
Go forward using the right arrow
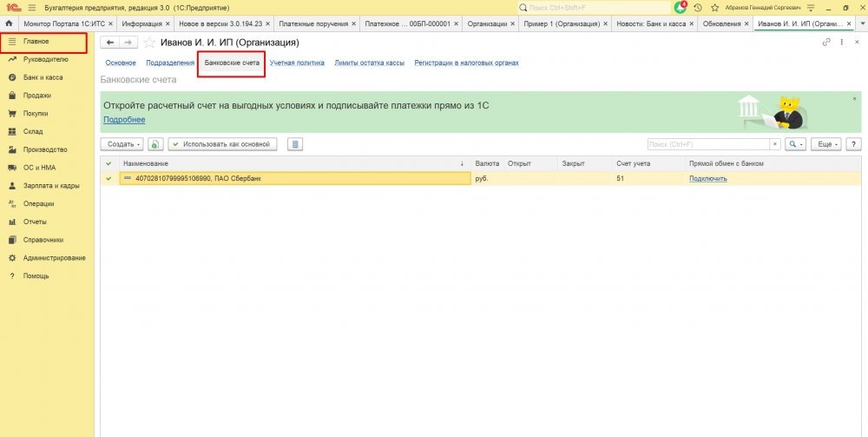tap(128, 43)
